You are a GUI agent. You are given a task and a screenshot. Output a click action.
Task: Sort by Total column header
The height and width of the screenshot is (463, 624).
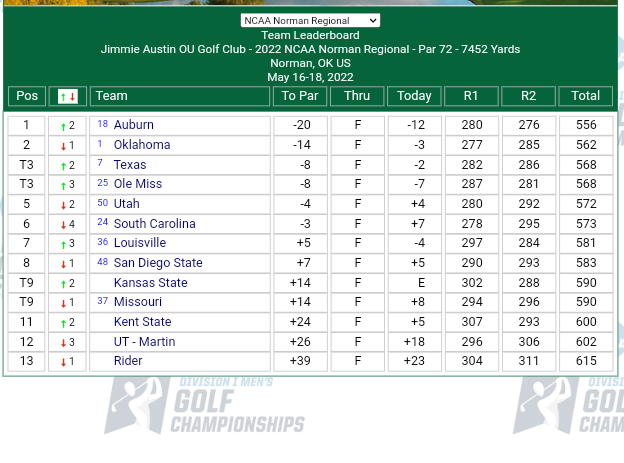(x=586, y=96)
